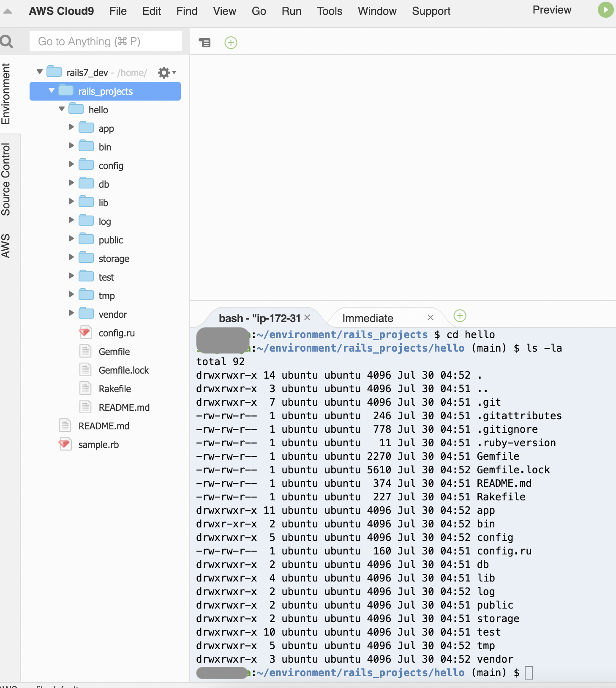The height and width of the screenshot is (688, 616).
Task: Click the storage folder icon
Action: [x=86, y=257]
